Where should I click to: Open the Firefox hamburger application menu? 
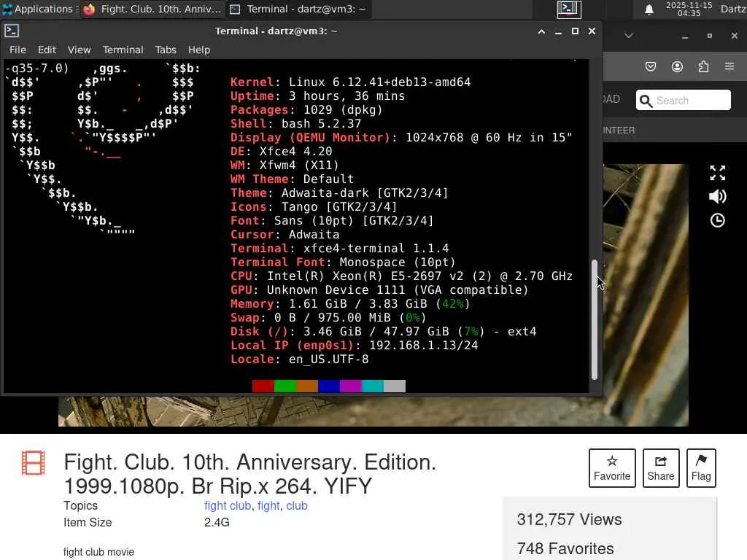[729, 66]
